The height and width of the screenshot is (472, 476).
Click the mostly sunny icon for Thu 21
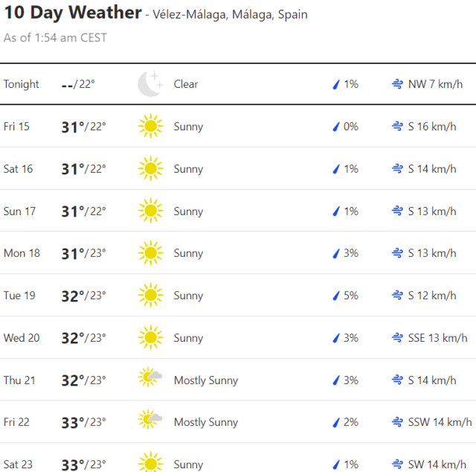point(150,380)
